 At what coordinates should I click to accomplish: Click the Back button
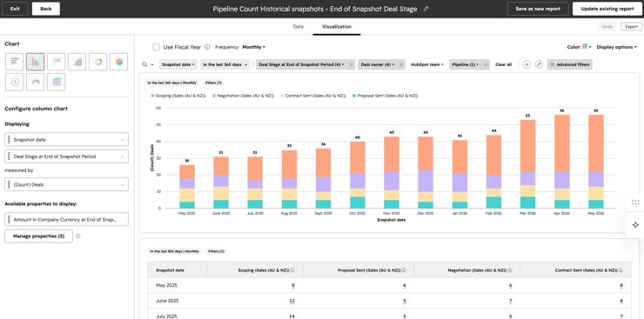click(46, 9)
